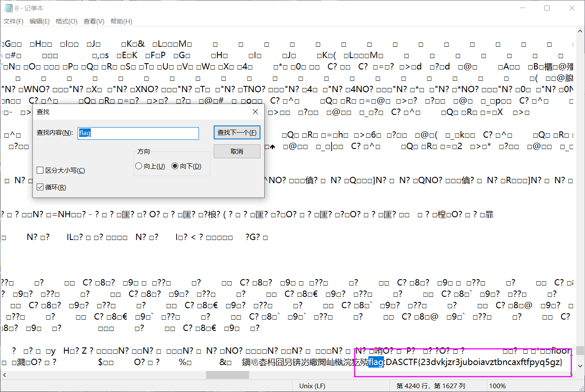Click the horizontal scrollbar left arrow
585x392 pixels.
[x=4, y=375]
